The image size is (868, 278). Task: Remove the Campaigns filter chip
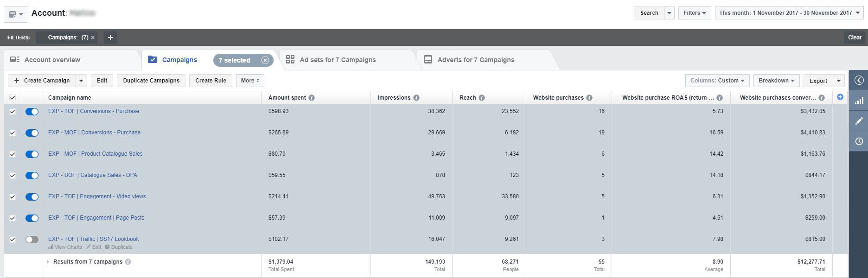click(x=93, y=38)
